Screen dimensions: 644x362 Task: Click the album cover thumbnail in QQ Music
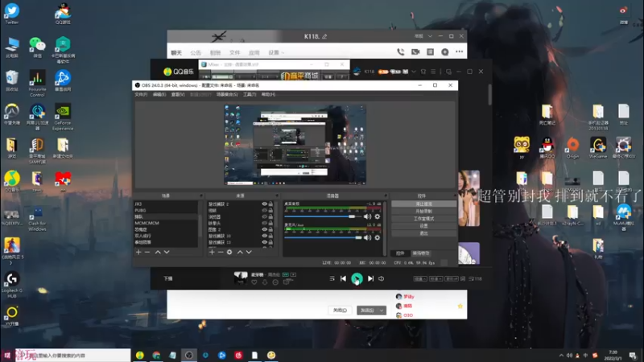coord(240,278)
